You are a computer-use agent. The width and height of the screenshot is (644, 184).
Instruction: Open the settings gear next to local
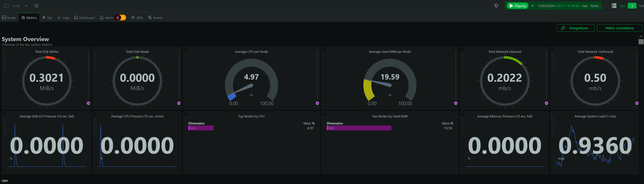coord(37,6)
